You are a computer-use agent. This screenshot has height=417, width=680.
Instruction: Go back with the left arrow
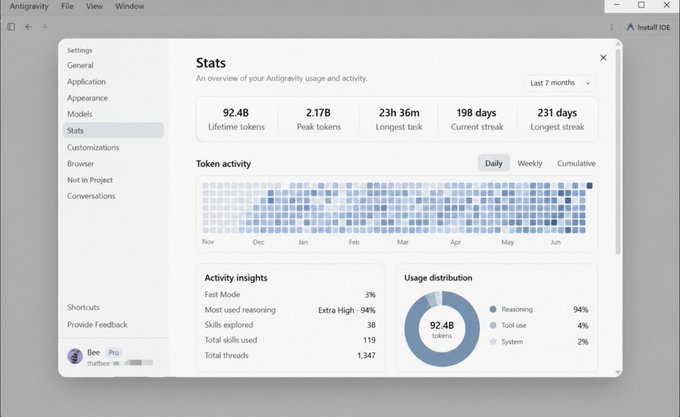pyautogui.click(x=28, y=27)
